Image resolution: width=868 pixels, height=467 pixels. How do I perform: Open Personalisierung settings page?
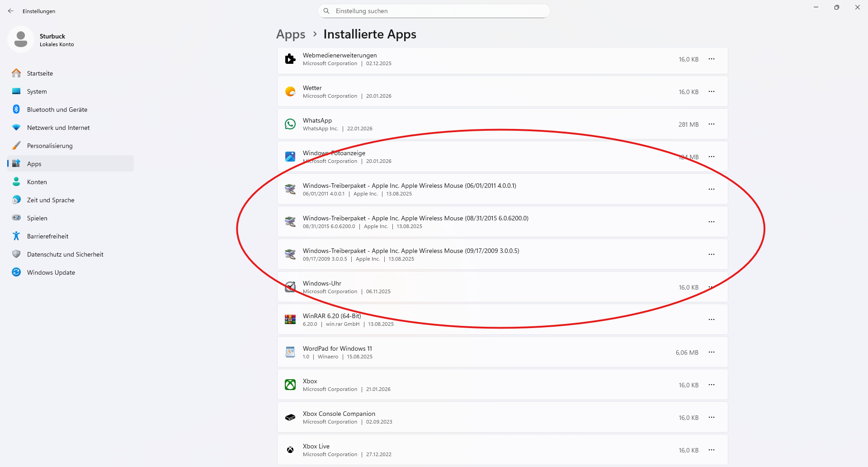pos(50,146)
